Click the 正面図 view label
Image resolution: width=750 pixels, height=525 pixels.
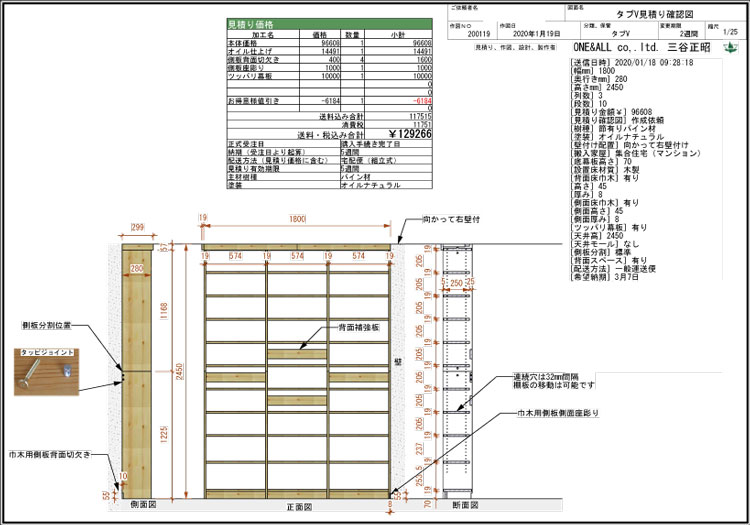click(x=299, y=506)
